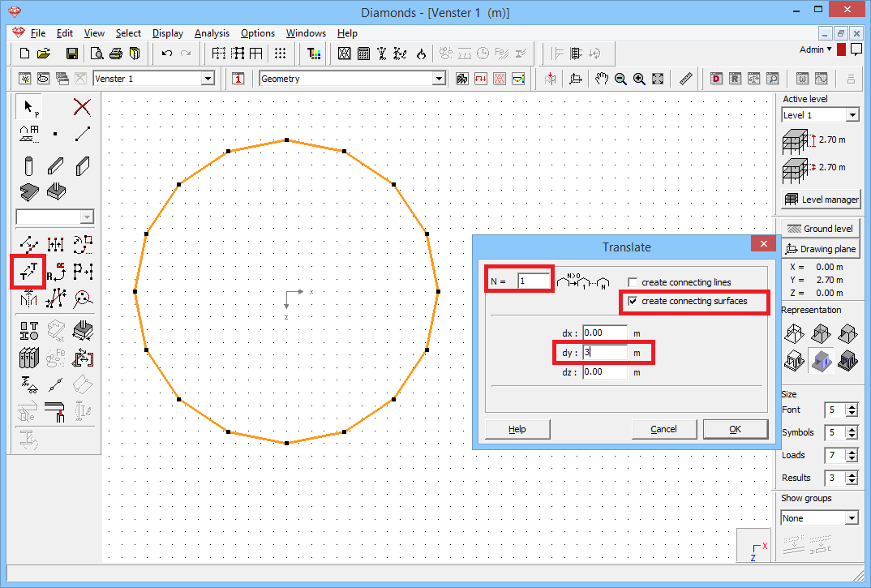Click the printer icon
Image resolution: width=871 pixels, height=588 pixels.
pos(115,54)
